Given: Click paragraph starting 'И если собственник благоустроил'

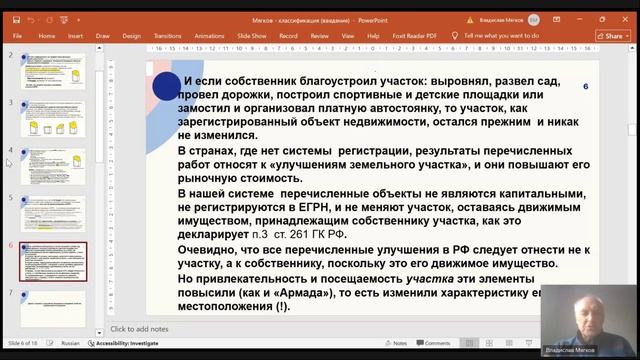Looking at the screenshot, I should point(378,108).
